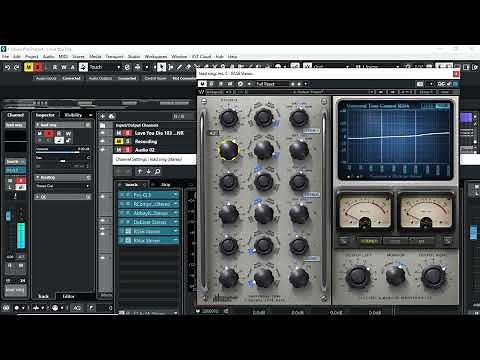Open the Audio menu
The height and width of the screenshot is (360, 480).
tap(49, 56)
